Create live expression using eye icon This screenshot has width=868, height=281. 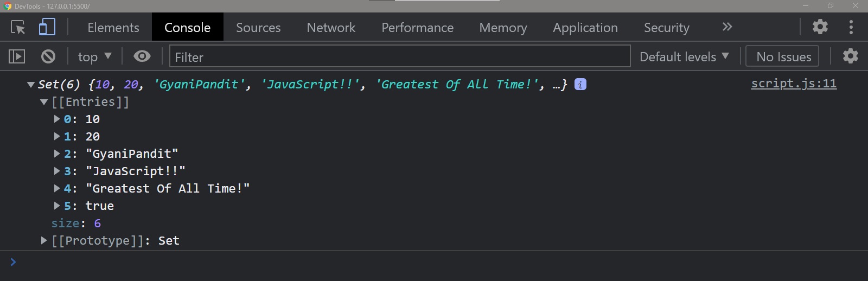tap(142, 56)
